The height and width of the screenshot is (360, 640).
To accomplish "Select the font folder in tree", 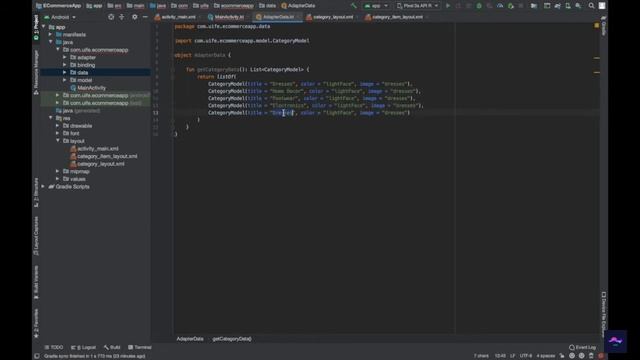I will [x=74, y=133].
